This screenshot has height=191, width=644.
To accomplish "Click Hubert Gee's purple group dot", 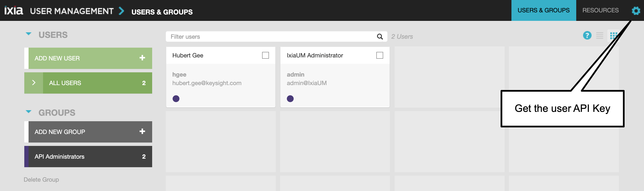I will (x=176, y=99).
